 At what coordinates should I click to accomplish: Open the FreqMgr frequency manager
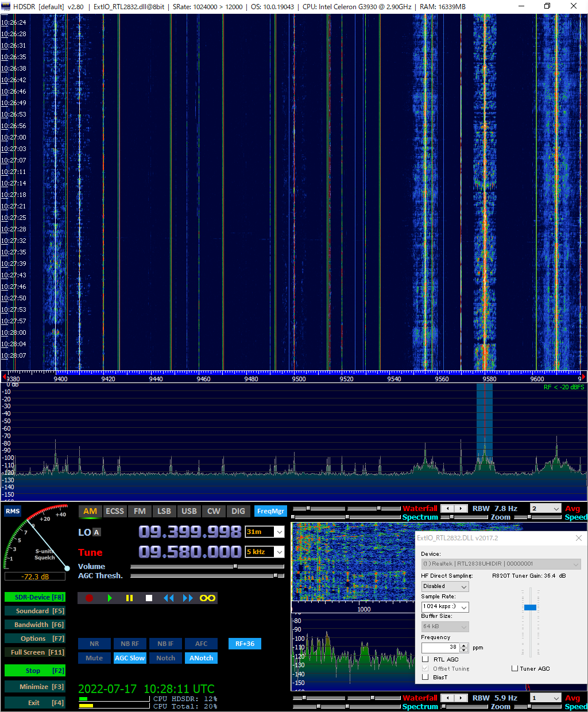[x=270, y=511]
